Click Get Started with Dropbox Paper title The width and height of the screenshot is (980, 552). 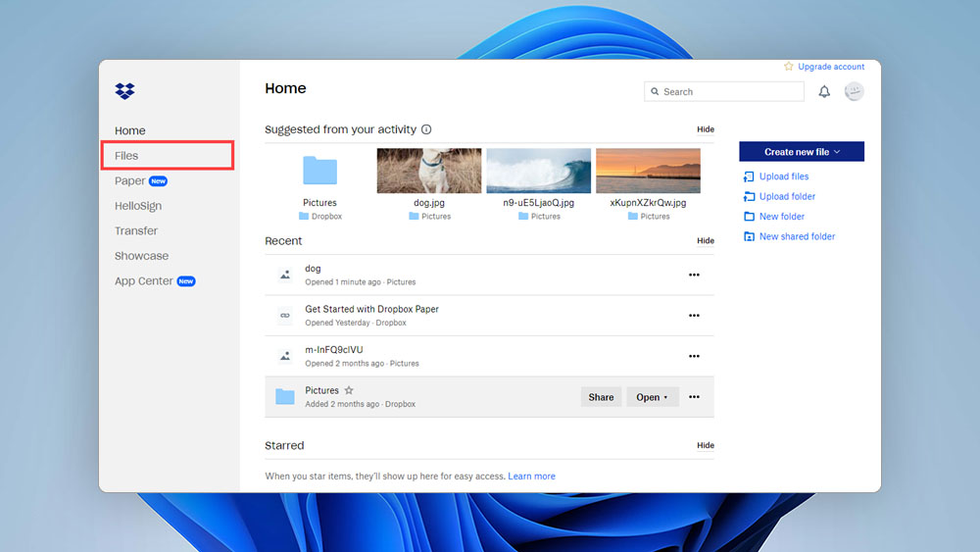(x=371, y=309)
